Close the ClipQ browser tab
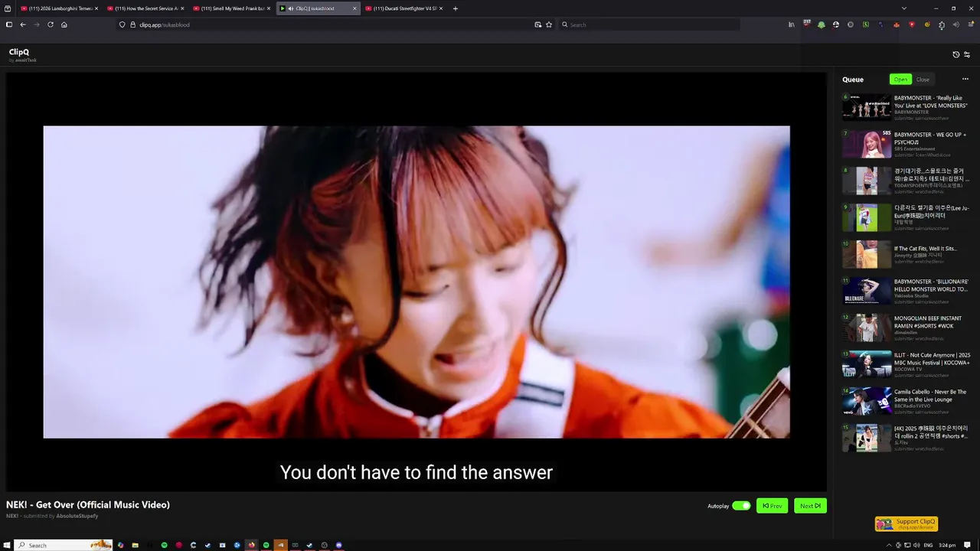The height and width of the screenshot is (551, 980). [354, 8]
